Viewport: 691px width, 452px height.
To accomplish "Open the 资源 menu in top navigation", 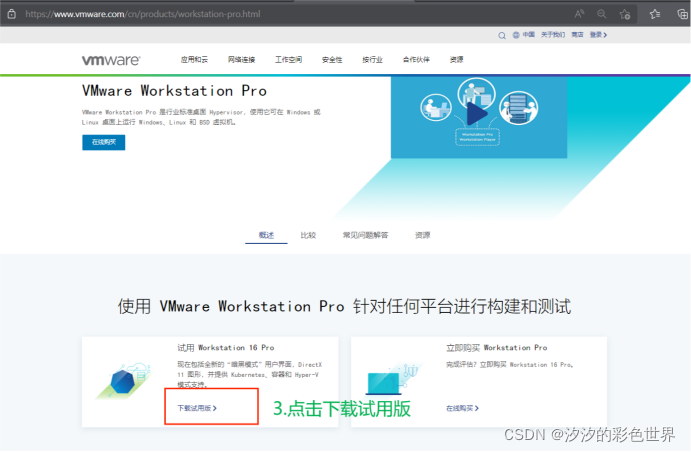I will point(457,59).
